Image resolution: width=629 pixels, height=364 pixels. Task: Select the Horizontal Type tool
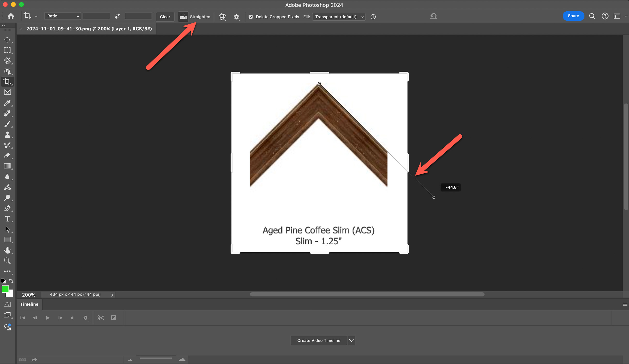(x=7, y=219)
